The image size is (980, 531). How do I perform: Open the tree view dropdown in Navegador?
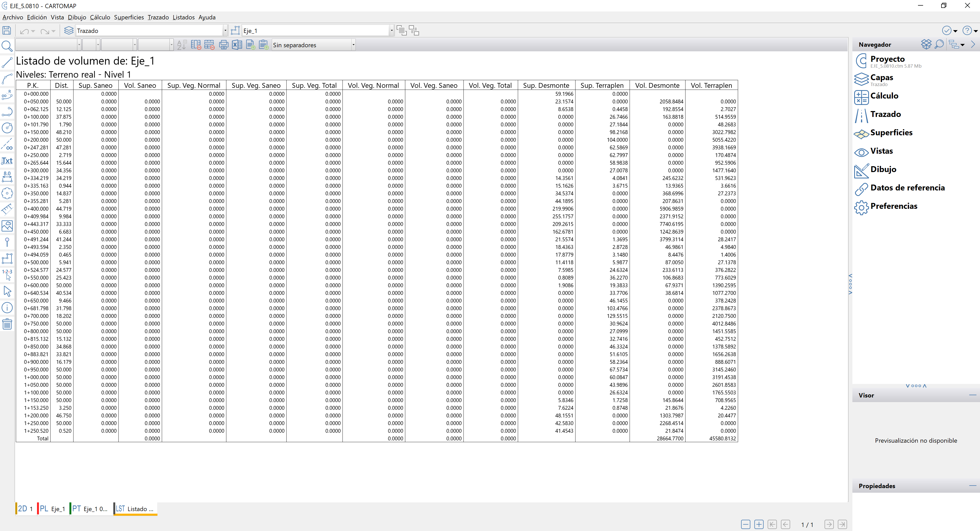click(x=962, y=45)
